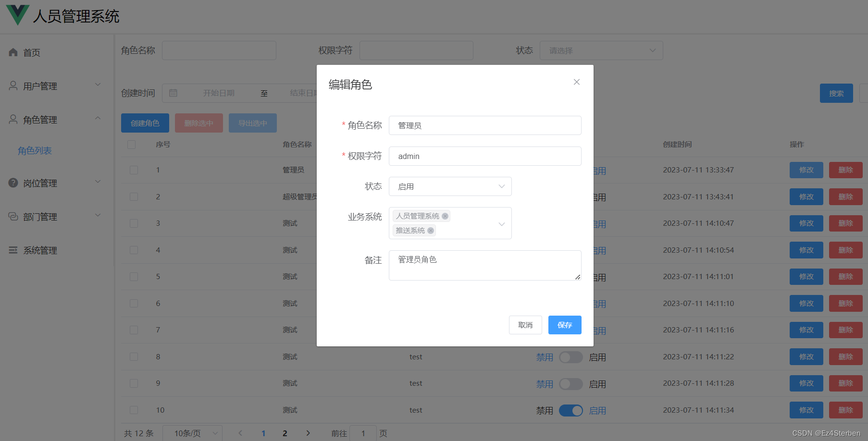Remove the 人员管理系统 tag
The width and height of the screenshot is (868, 441).
pyautogui.click(x=445, y=216)
